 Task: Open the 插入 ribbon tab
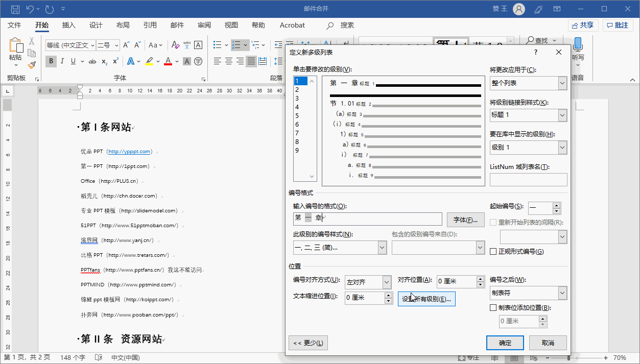[68, 25]
